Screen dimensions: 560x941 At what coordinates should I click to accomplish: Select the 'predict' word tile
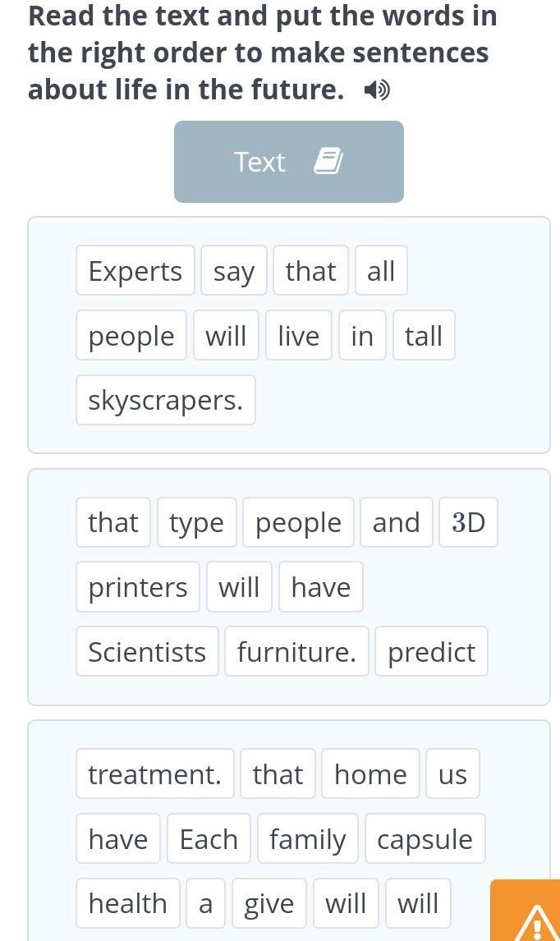[431, 652]
